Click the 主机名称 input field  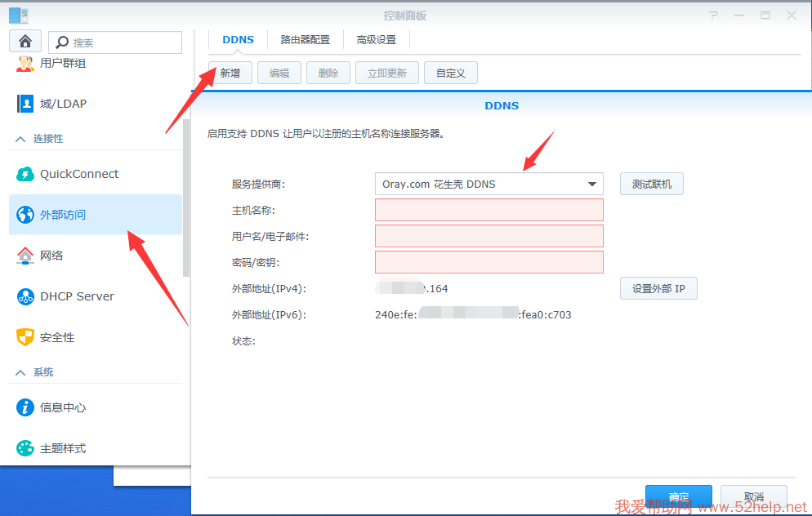pyautogui.click(x=489, y=210)
